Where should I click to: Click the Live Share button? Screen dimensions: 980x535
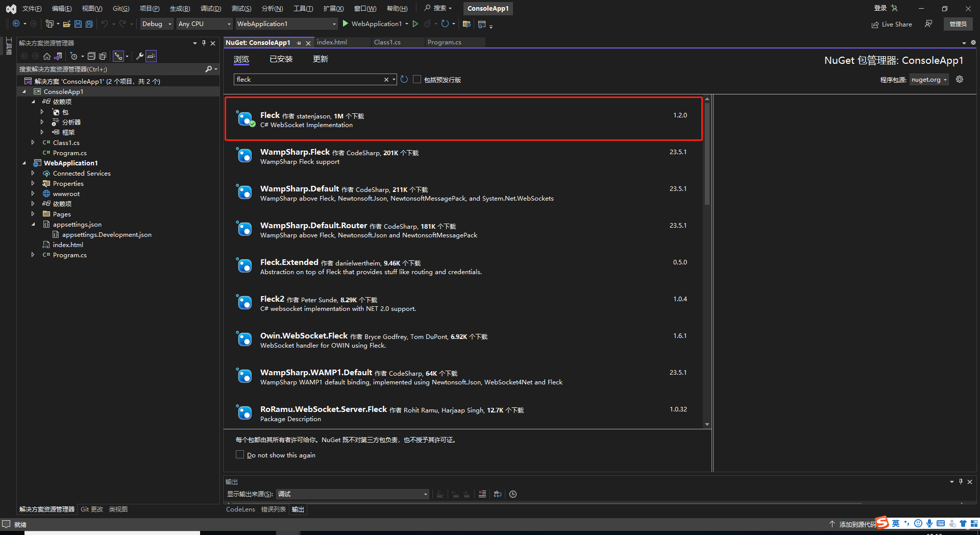[892, 24]
